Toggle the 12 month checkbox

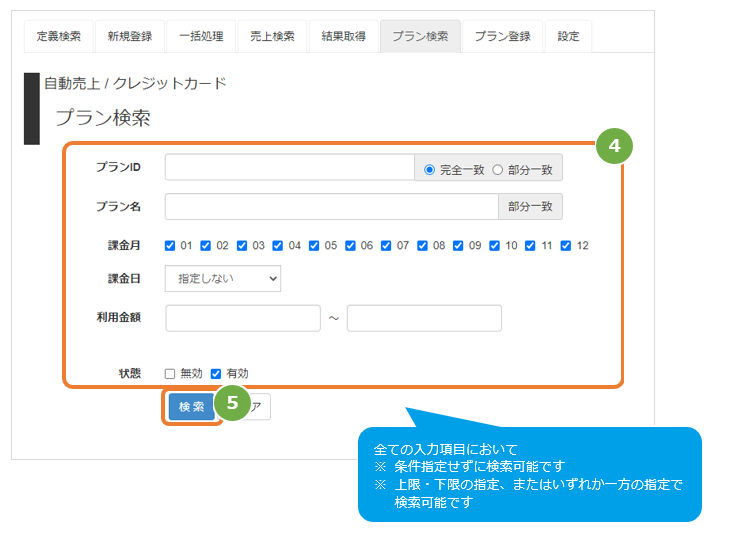(x=566, y=245)
